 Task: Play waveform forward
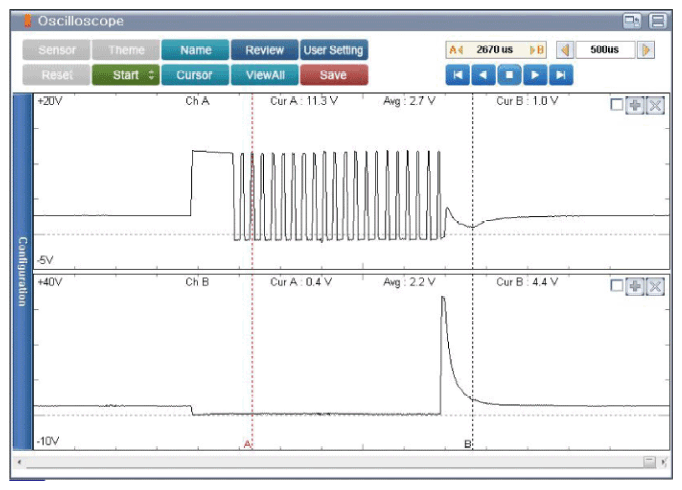(x=535, y=75)
